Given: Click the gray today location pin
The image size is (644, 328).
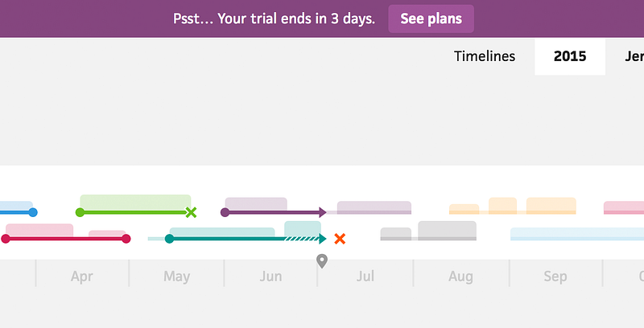Looking at the screenshot, I should click(322, 261).
